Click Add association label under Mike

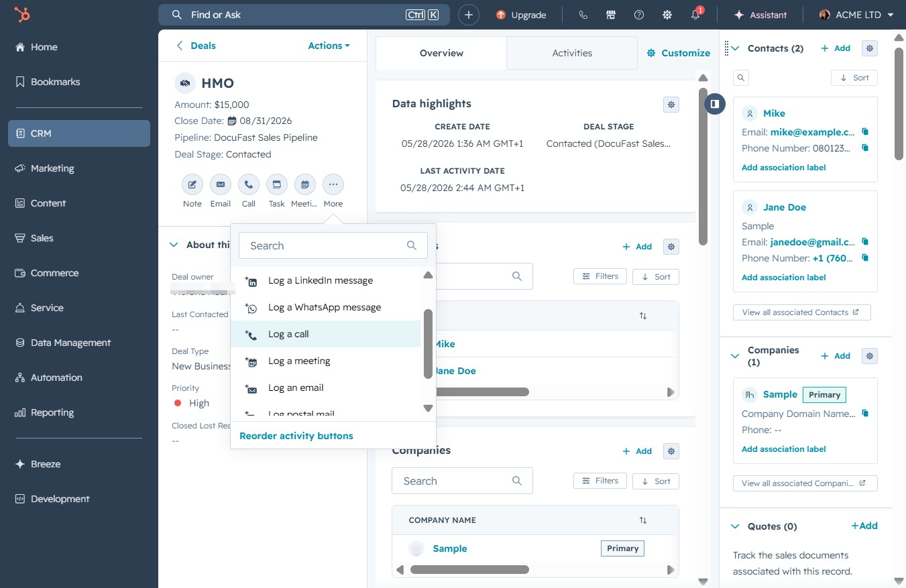click(783, 168)
